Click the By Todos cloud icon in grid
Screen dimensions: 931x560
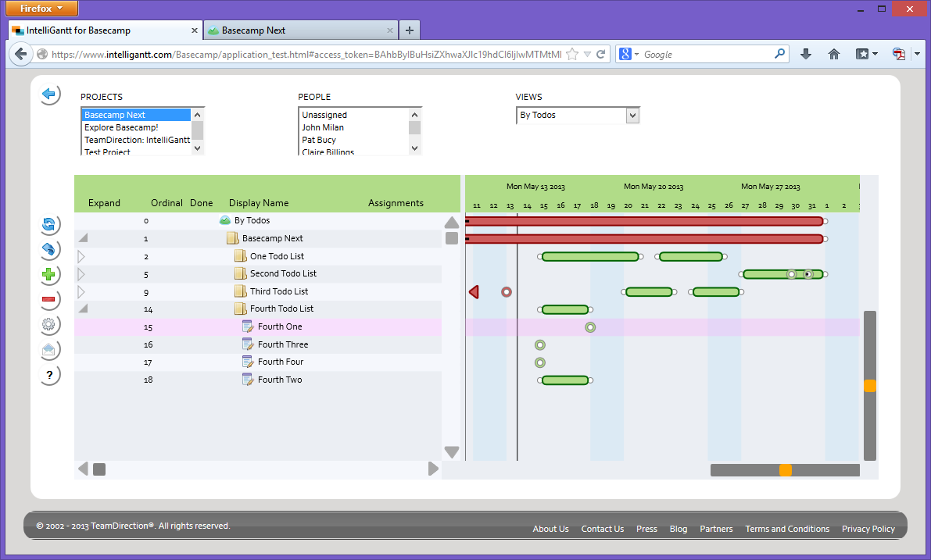pyautogui.click(x=225, y=220)
